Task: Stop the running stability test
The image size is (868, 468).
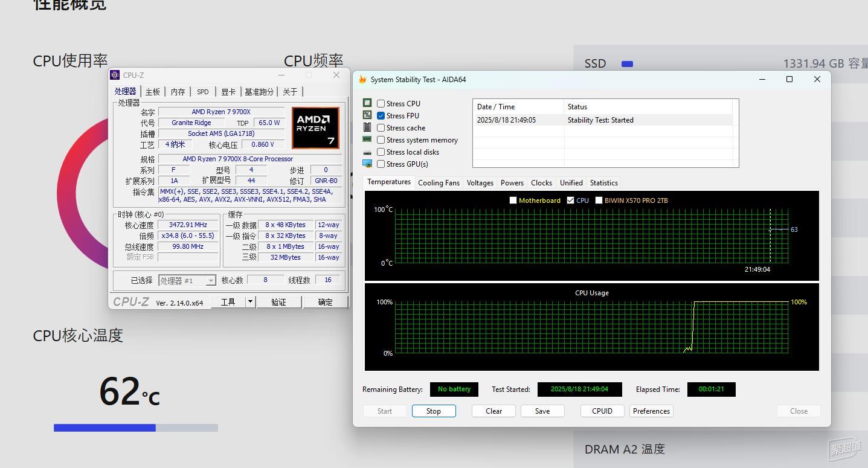Action: [434, 411]
